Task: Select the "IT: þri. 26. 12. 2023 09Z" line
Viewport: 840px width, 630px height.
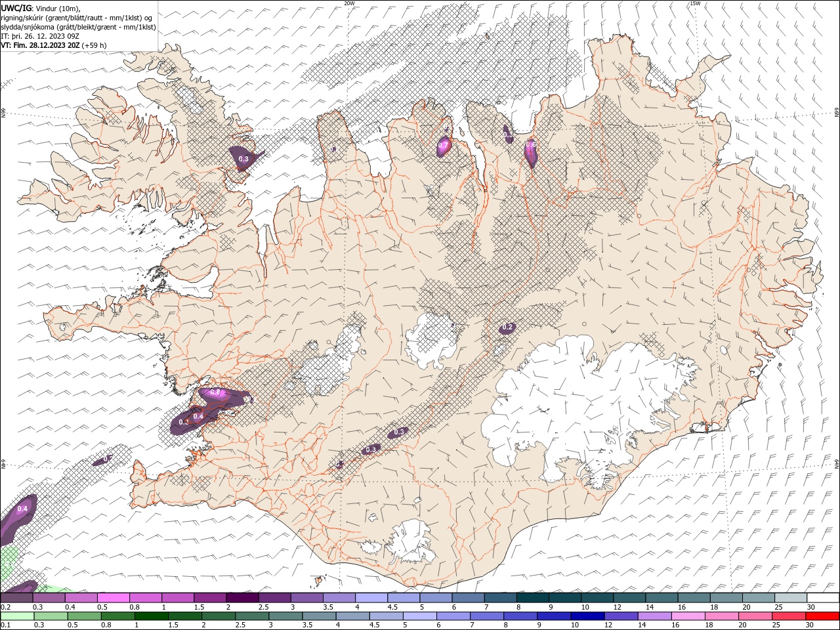Action: pos(40,36)
